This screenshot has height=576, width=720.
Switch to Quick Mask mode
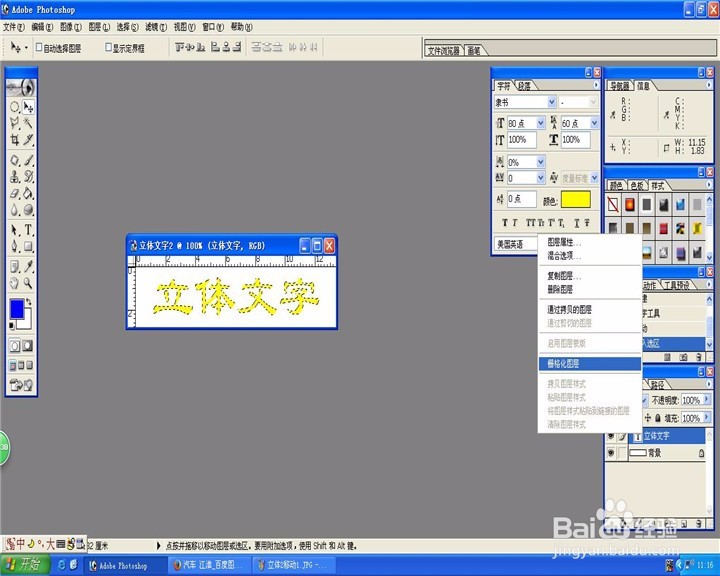(x=28, y=345)
